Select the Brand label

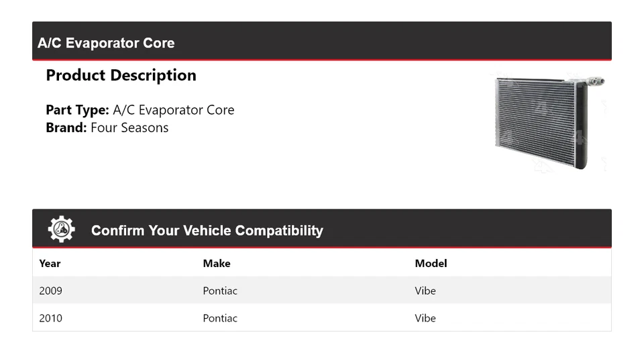[x=66, y=128]
